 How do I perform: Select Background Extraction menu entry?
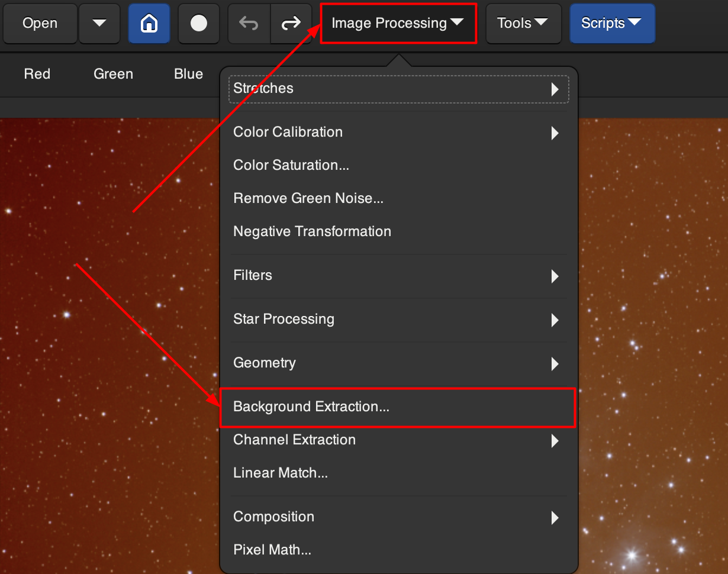pyautogui.click(x=311, y=407)
